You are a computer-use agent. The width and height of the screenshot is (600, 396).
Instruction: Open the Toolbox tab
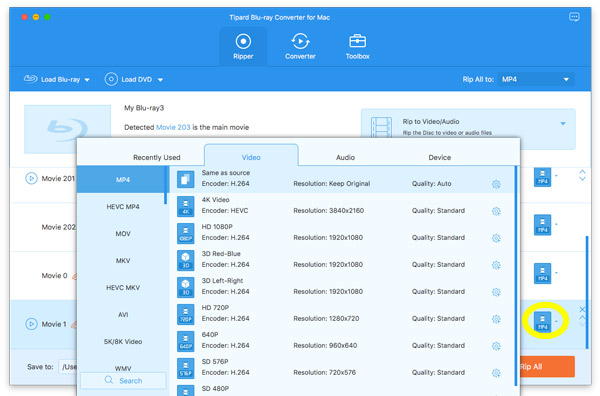click(x=357, y=46)
